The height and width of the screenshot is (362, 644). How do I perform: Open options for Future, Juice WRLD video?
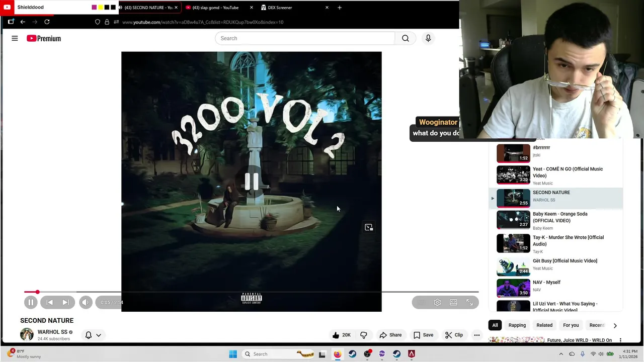[x=620, y=340]
